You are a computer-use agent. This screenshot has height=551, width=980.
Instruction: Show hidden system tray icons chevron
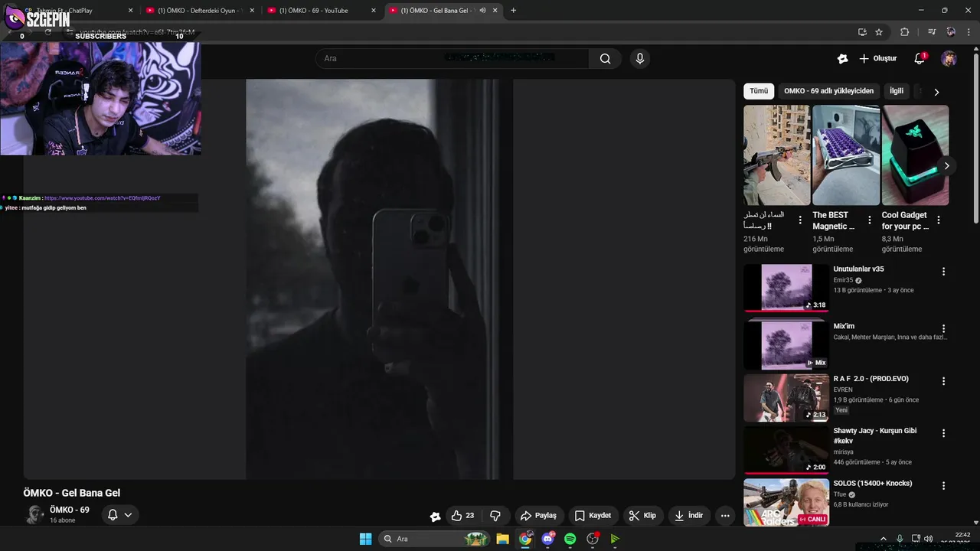(x=883, y=539)
